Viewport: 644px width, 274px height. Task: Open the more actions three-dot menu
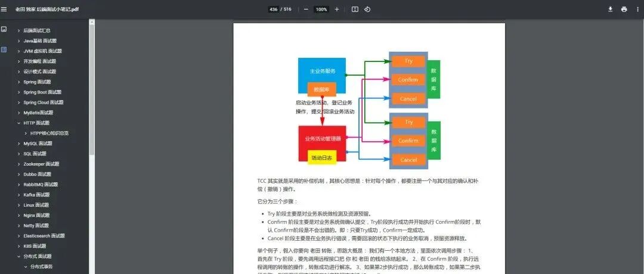pyautogui.click(x=637, y=9)
